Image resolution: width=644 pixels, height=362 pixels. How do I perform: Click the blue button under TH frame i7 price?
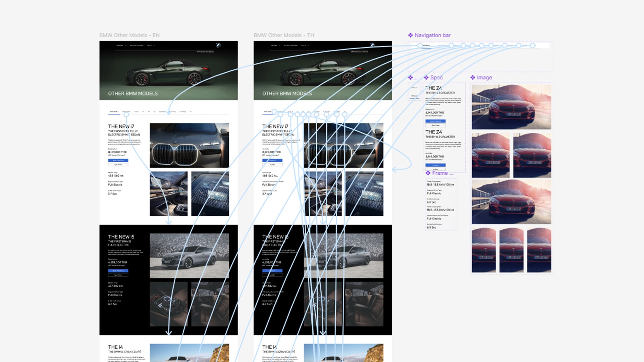[272, 161]
